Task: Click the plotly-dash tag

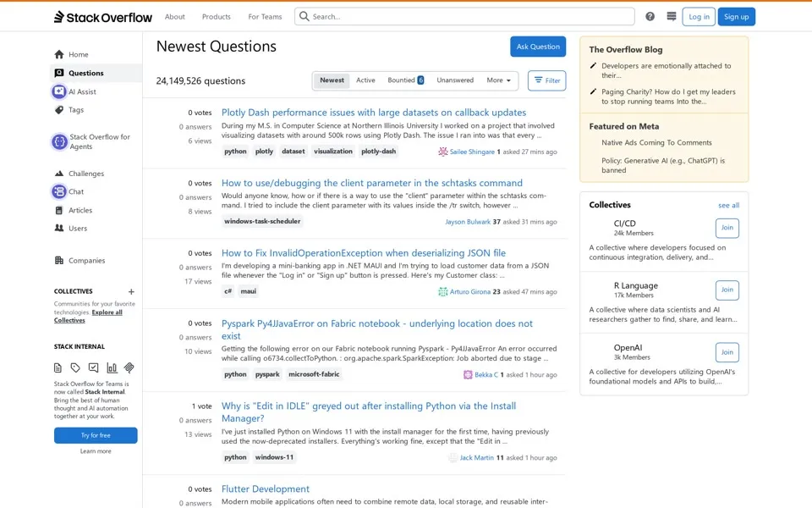Action: pos(379,152)
